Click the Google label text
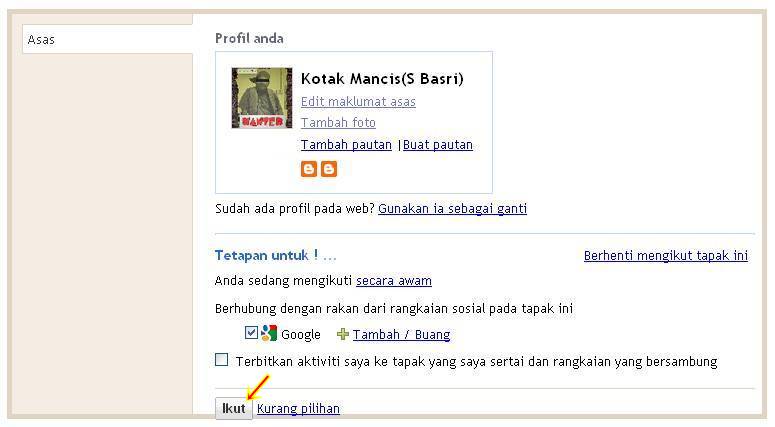 (301, 335)
